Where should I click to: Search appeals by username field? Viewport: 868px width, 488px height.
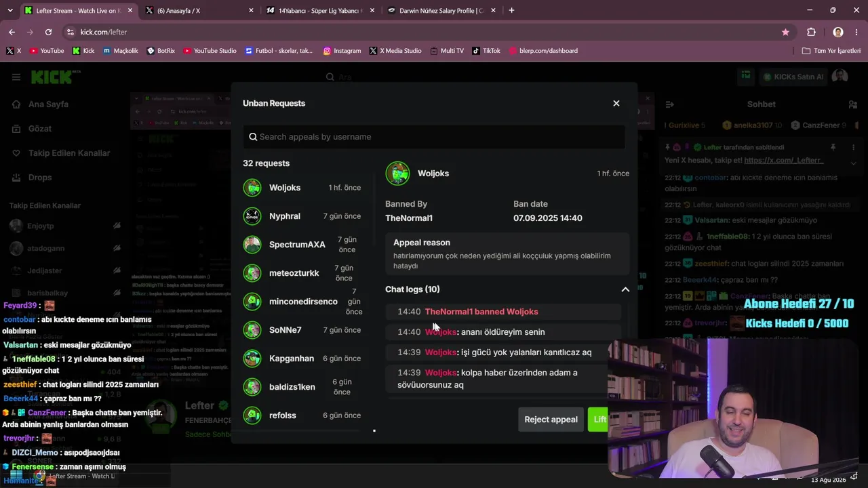tap(434, 137)
